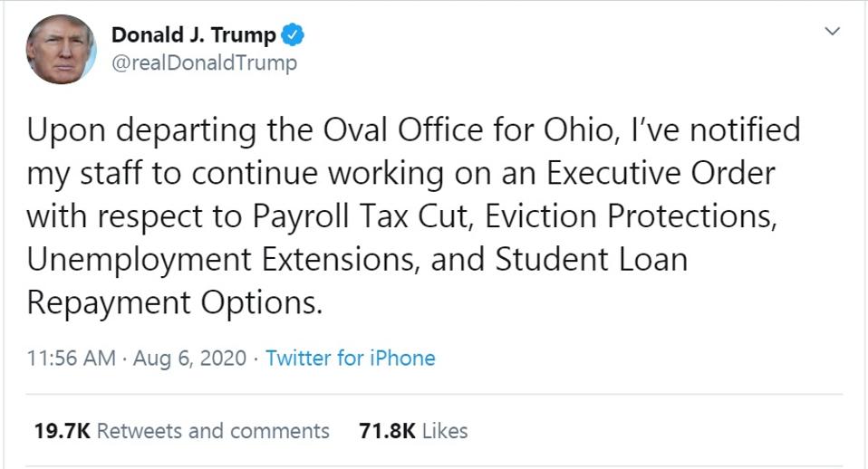Click the 11:56 AM timestamp

71,358
